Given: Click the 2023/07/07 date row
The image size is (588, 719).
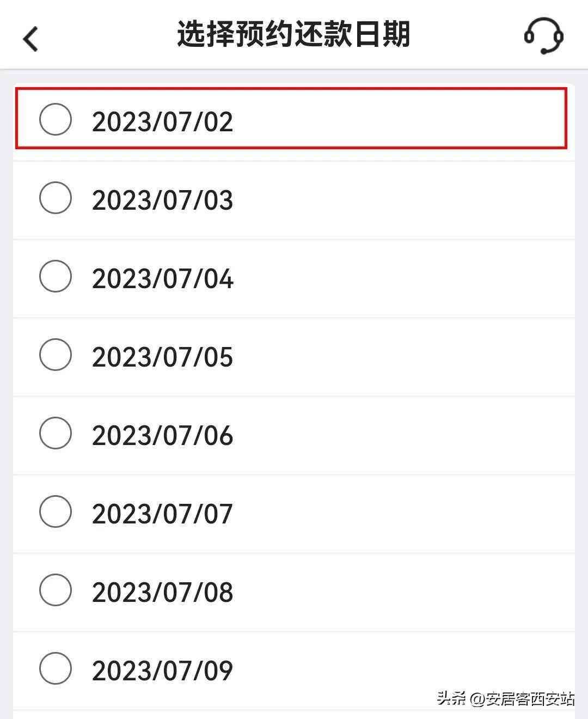Looking at the screenshot, I should (x=294, y=513).
